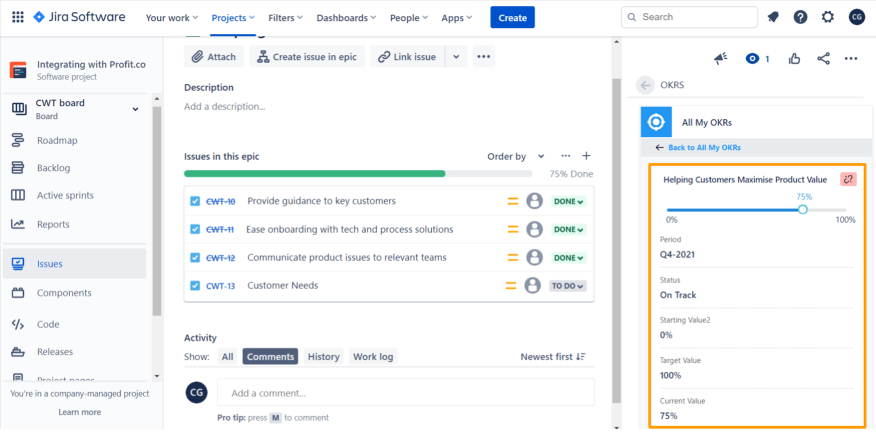Open Active sprints in the sidebar
Screen dimensions: 876x434
click(65, 195)
